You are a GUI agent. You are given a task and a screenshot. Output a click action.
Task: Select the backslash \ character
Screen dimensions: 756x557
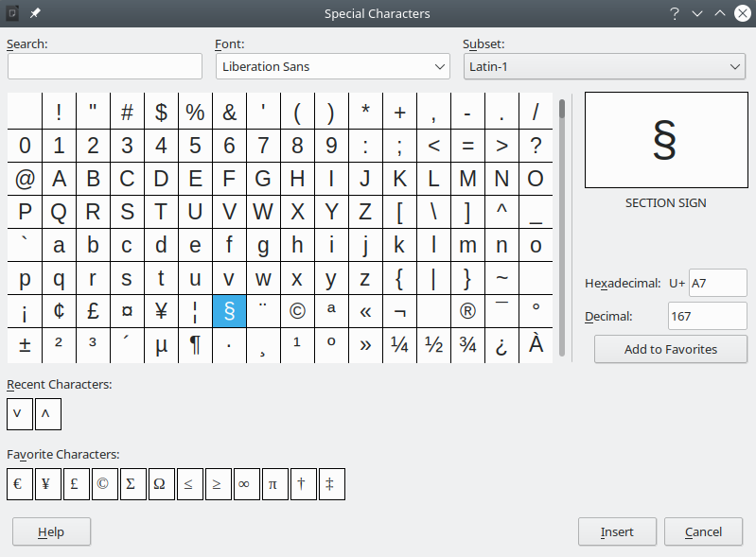tap(433, 212)
